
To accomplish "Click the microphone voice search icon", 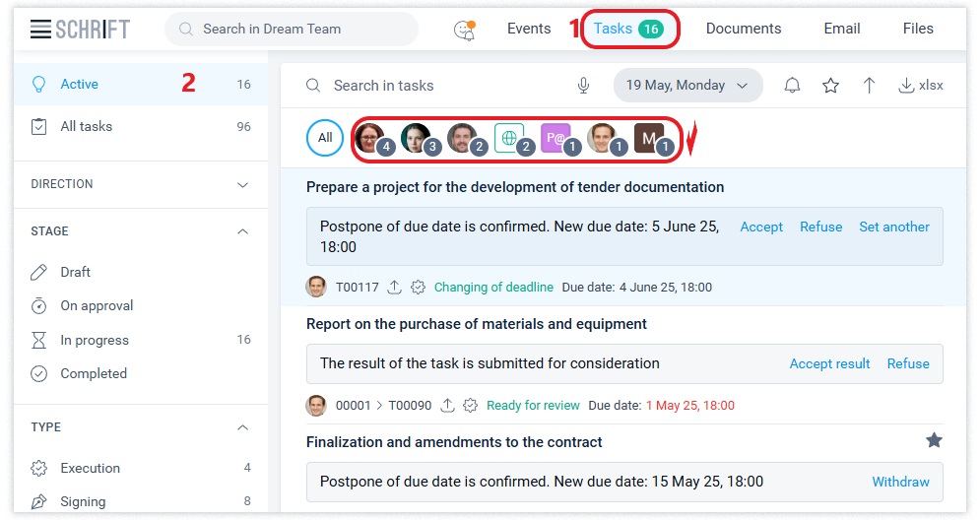I will pyautogui.click(x=583, y=86).
